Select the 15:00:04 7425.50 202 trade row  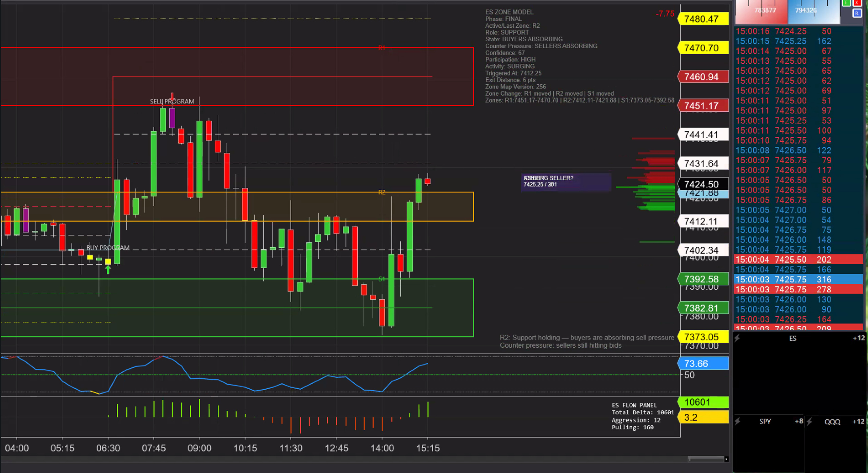pos(798,260)
